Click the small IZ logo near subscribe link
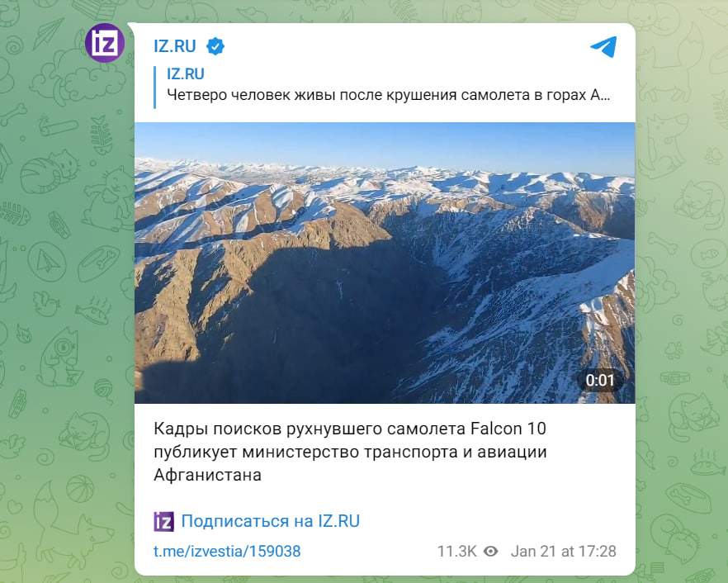 [163, 521]
